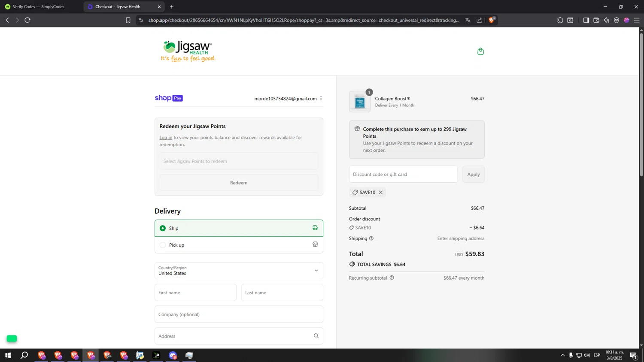Screen dimensions: 644x362
Task: Click the Shop Pay logo
Action: pos(169,98)
